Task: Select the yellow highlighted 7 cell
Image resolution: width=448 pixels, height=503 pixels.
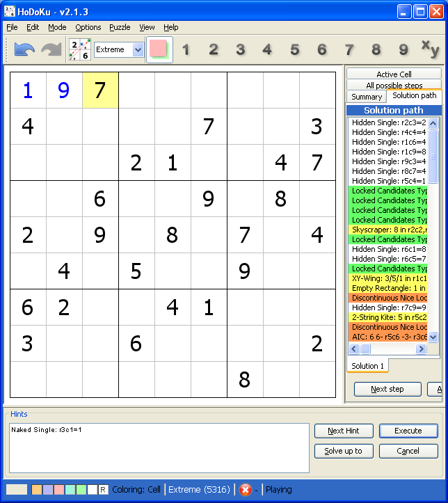Action: pyautogui.click(x=100, y=90)
